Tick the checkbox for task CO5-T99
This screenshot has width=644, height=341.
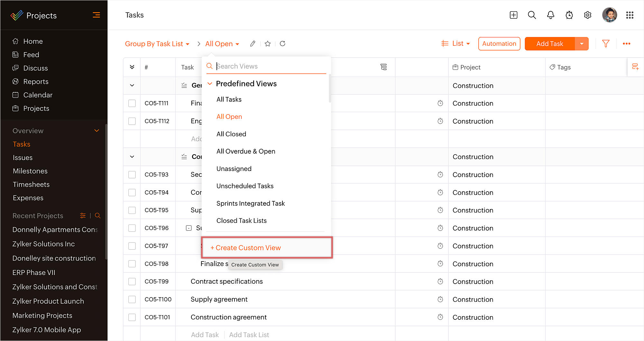coord(132,281)
